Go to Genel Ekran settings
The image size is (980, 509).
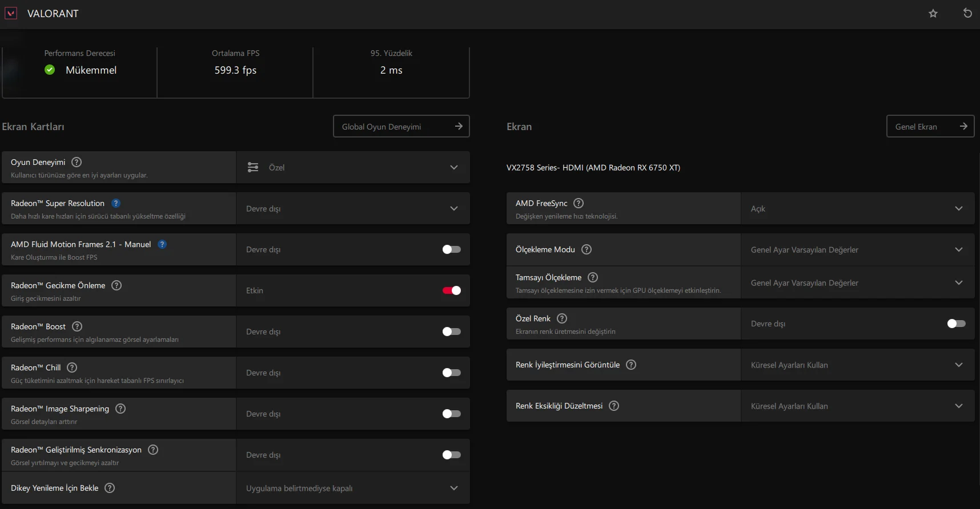click(930, 126)
